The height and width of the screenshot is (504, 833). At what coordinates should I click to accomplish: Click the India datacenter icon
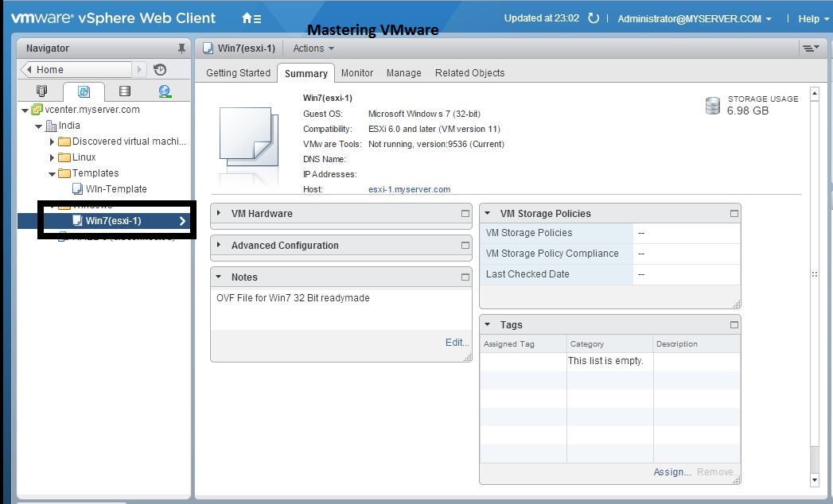click(x=51, y=126)
